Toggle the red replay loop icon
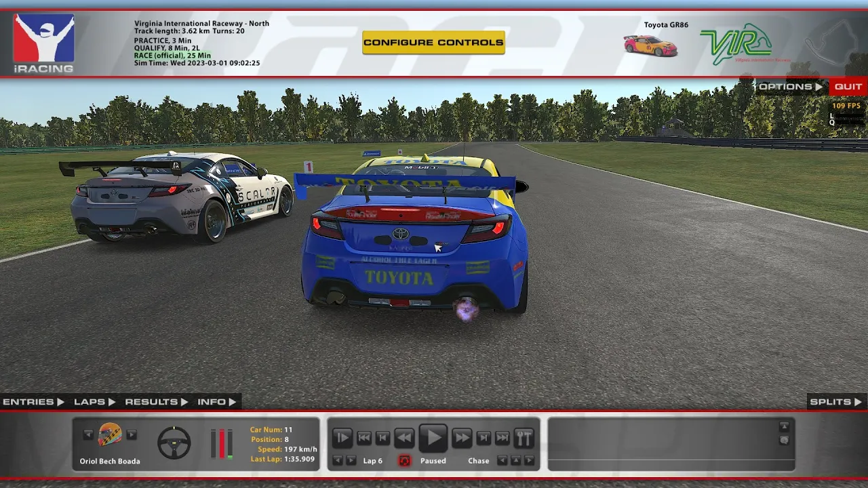Image resolution: width=868 pixels, height=488 pixels. 404,461
